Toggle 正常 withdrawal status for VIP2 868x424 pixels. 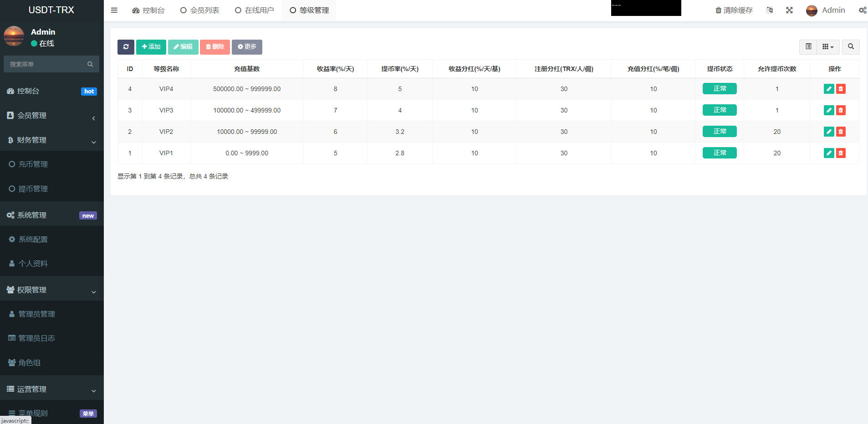pos(720,131)
